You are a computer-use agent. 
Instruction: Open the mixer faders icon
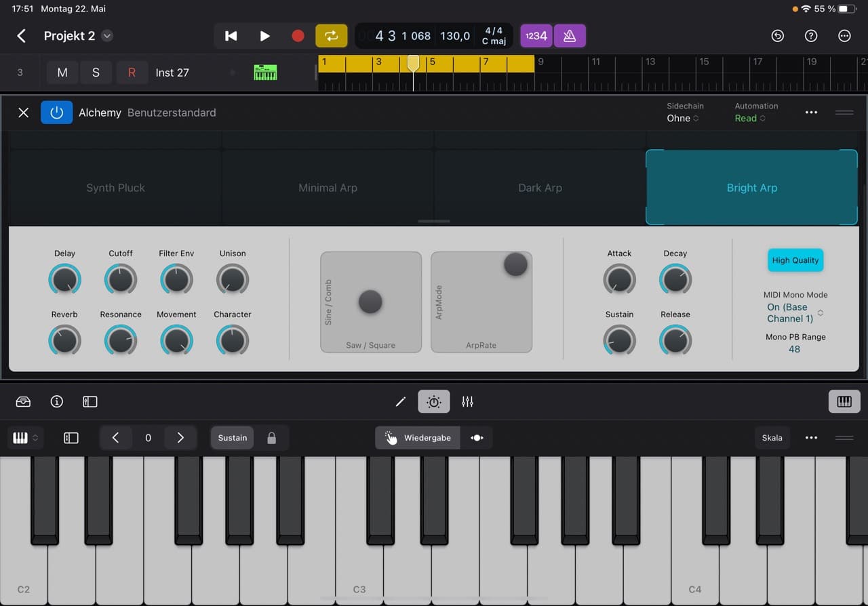tap(467, 402)
